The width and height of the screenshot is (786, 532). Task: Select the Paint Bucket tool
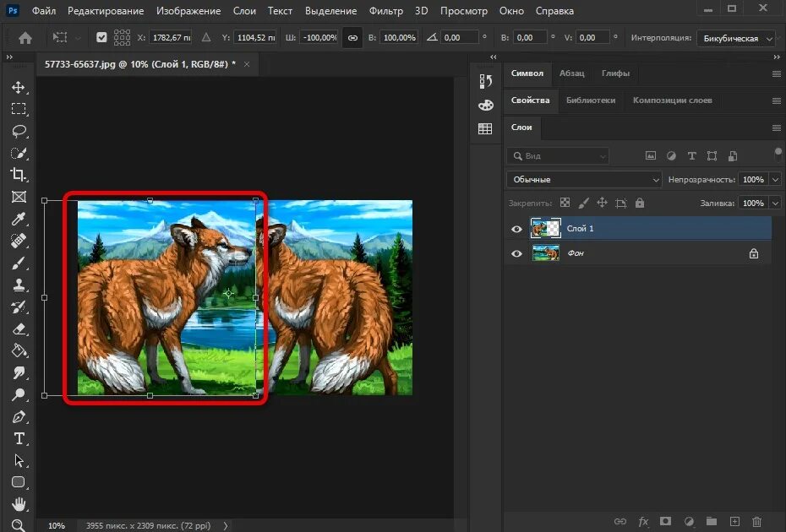(x=19, y=350)
